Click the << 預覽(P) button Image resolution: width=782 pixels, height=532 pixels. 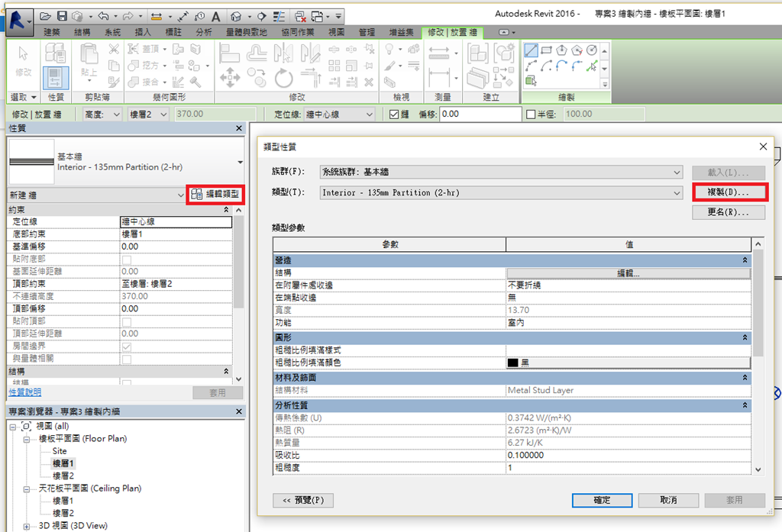point(303,500)
